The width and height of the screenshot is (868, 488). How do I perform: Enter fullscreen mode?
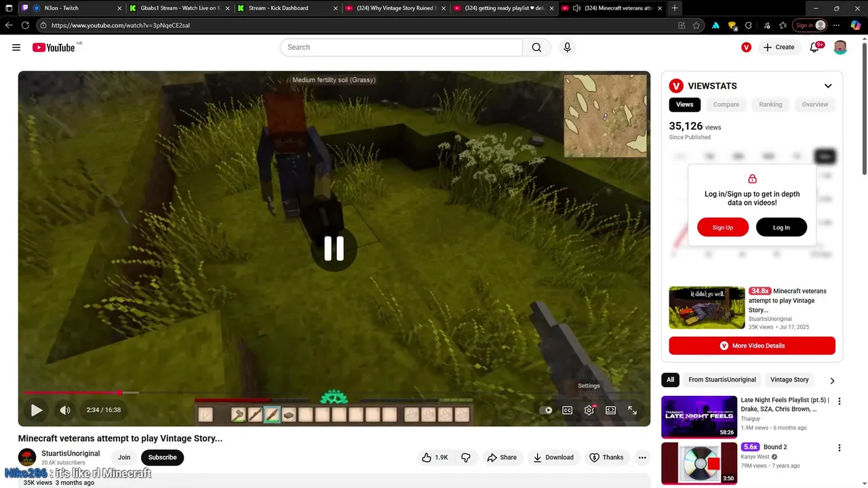(x=633, y=410)
